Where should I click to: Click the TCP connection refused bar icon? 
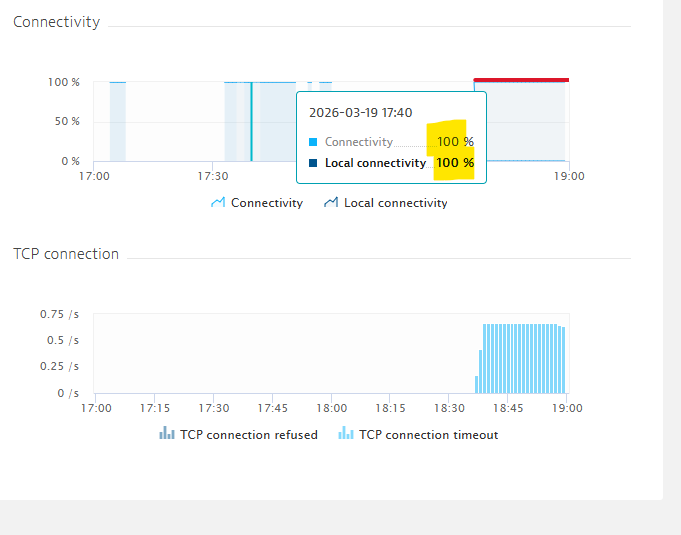[167, 433]
